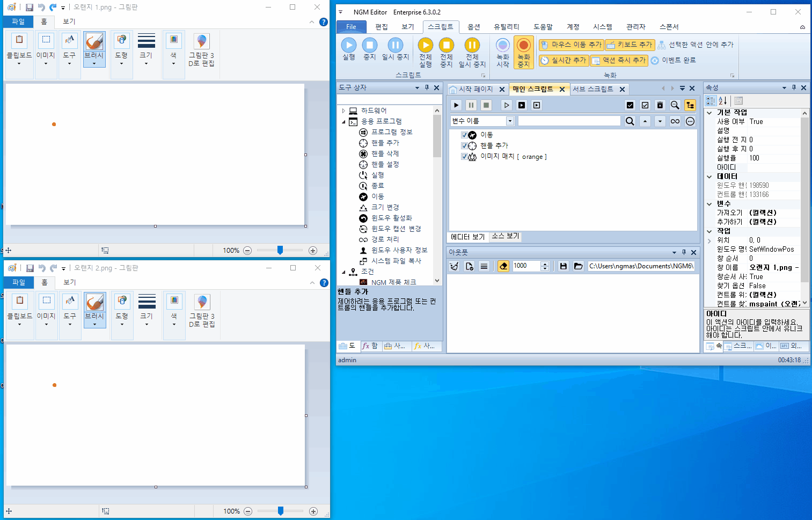The image size is (812, 520).
Task: Click the ellipsis circle icon in search row
Action: (x=690, y=121)
